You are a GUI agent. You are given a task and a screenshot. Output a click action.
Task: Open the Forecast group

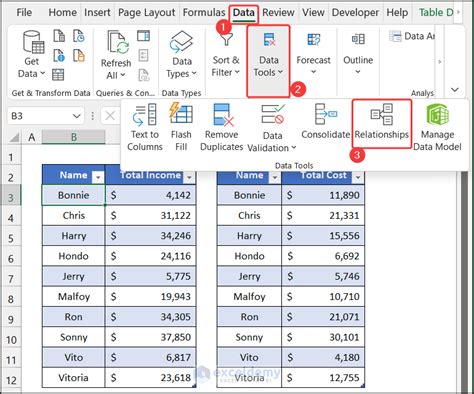pyautogui.click(x=313, y=54)
